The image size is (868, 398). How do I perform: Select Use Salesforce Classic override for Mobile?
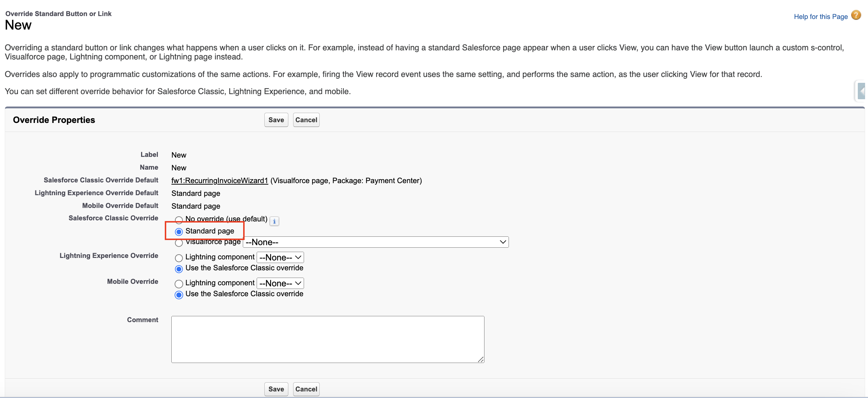[x=179, y=295]
